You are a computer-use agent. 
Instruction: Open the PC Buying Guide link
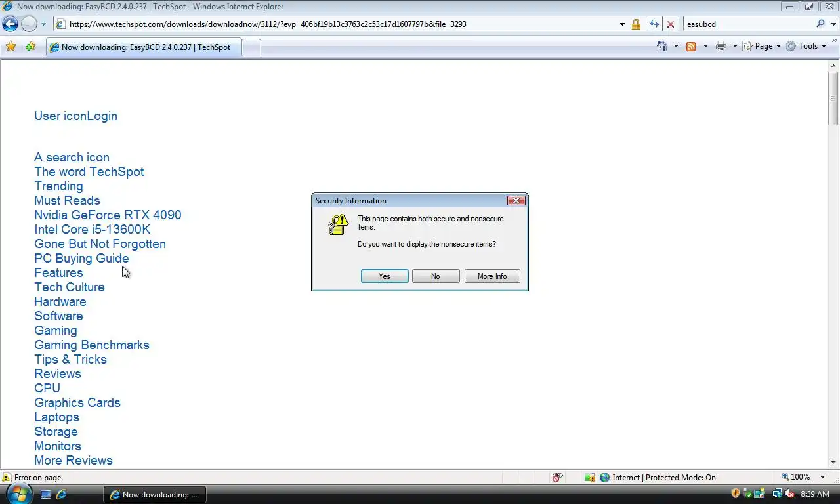(x=82, y=259)
